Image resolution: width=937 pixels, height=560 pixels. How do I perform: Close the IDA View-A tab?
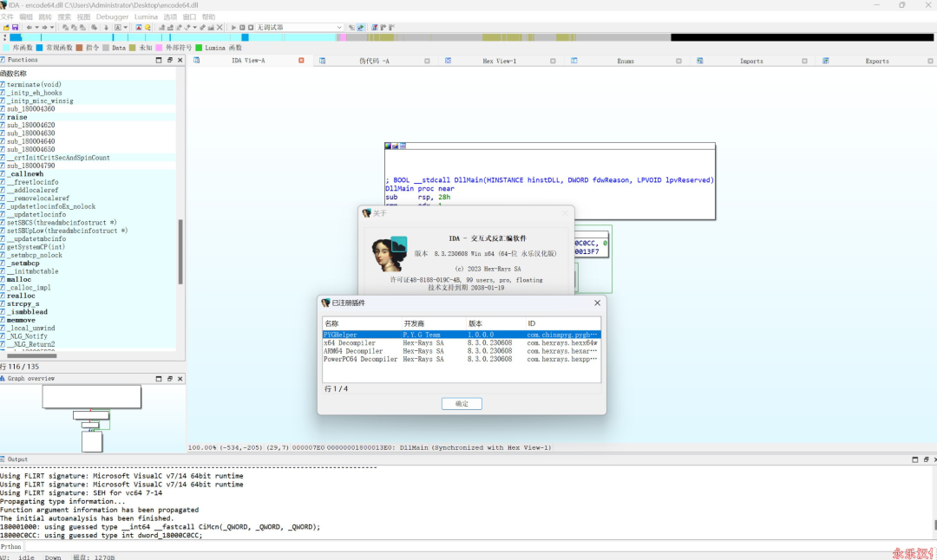(x=301, y=61)
